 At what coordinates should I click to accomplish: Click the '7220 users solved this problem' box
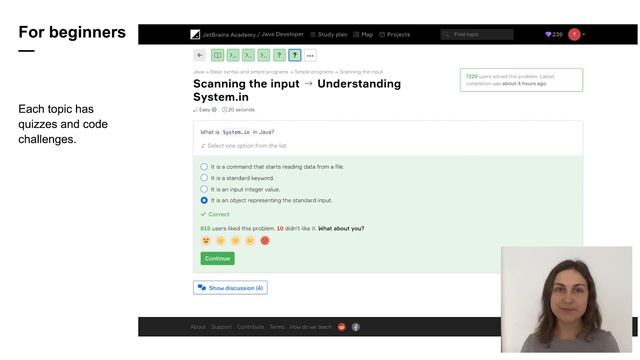tap(521, 80)
